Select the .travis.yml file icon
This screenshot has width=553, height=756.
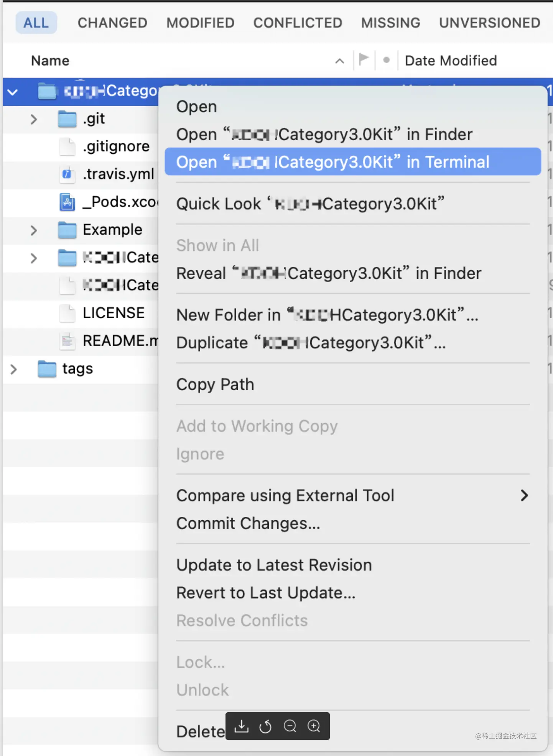(x=67, y=174)
